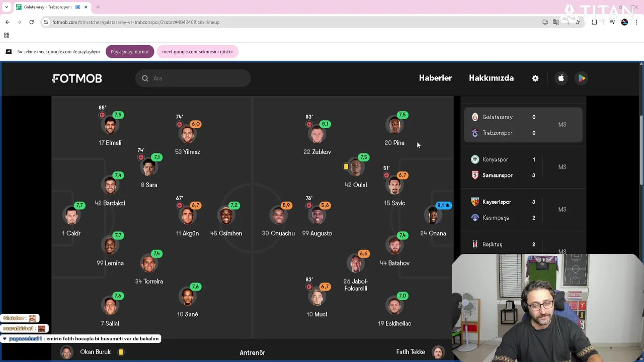Click Savic's 51' substitution icon
Screen dimensions: 644x362
coord(386,175)
